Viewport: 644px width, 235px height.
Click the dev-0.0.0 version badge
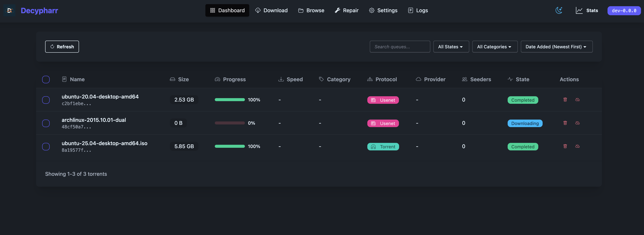[624, 11]
